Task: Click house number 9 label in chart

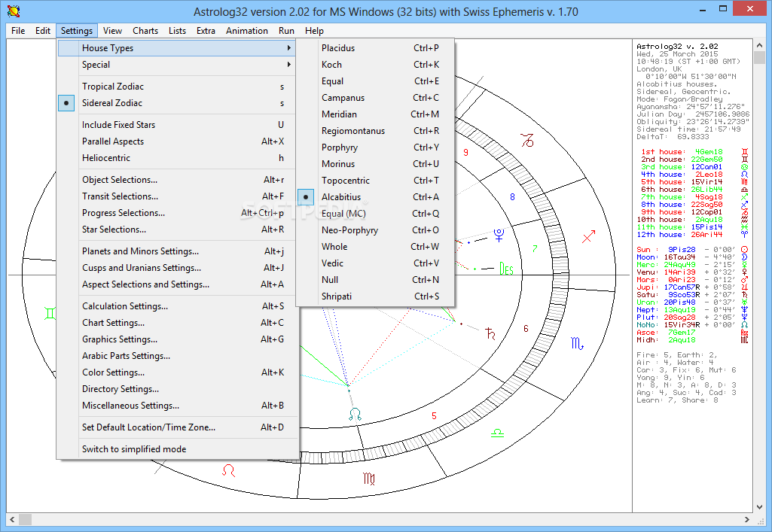Action: tap(465, 153)
